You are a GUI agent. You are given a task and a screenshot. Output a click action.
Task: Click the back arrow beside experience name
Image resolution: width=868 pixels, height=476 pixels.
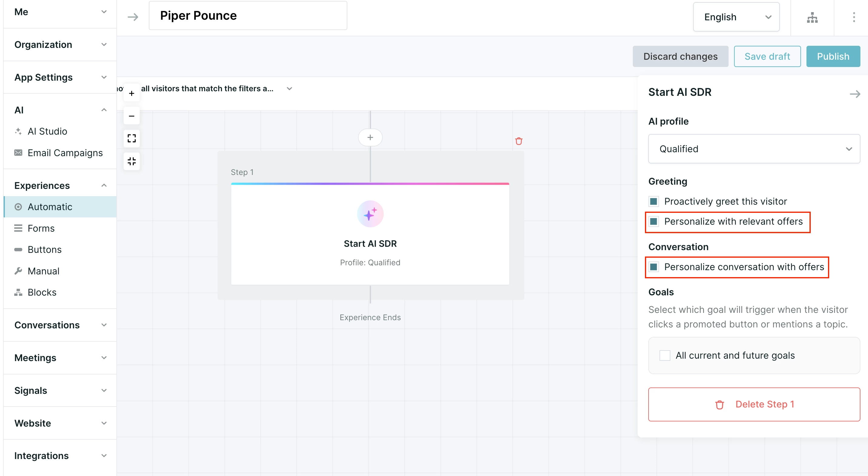tap(133, 17)
